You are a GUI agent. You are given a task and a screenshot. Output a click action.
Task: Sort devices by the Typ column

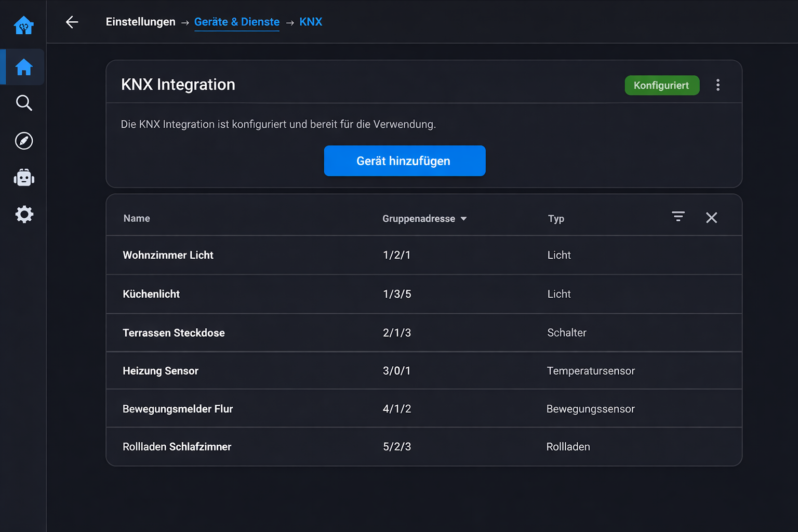click(x=556, y=219)
